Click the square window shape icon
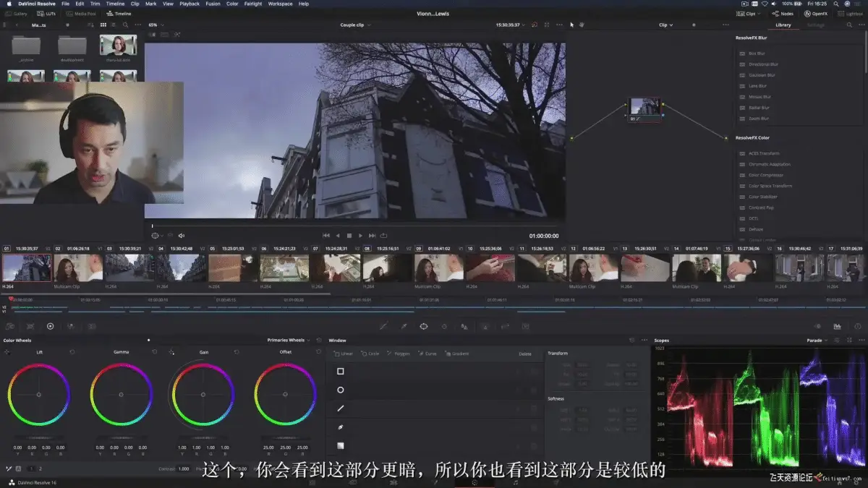Image resolution: width=868 pixels, height=488 pixels. pos(341,372)
